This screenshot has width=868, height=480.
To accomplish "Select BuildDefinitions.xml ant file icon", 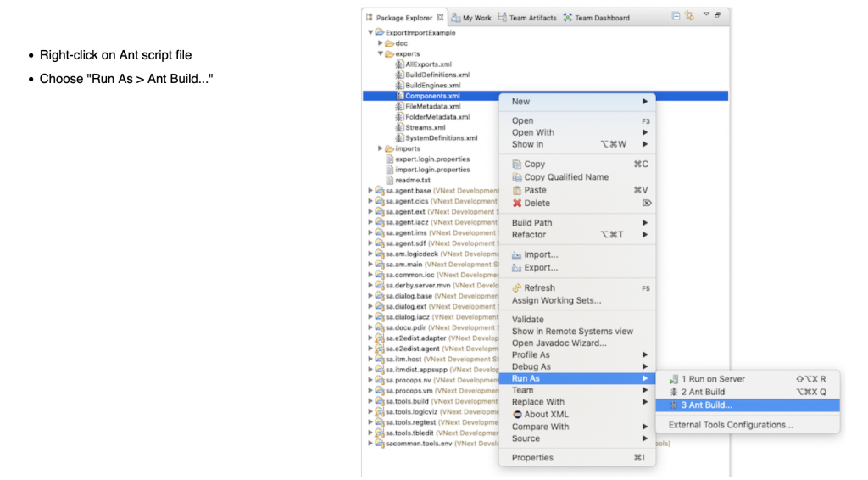I will click(x=399, y=75).
